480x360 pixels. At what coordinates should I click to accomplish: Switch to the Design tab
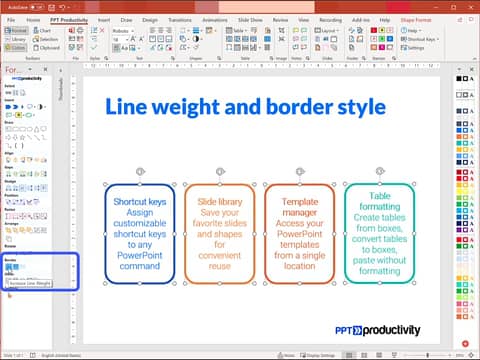(x=150, y=20)
